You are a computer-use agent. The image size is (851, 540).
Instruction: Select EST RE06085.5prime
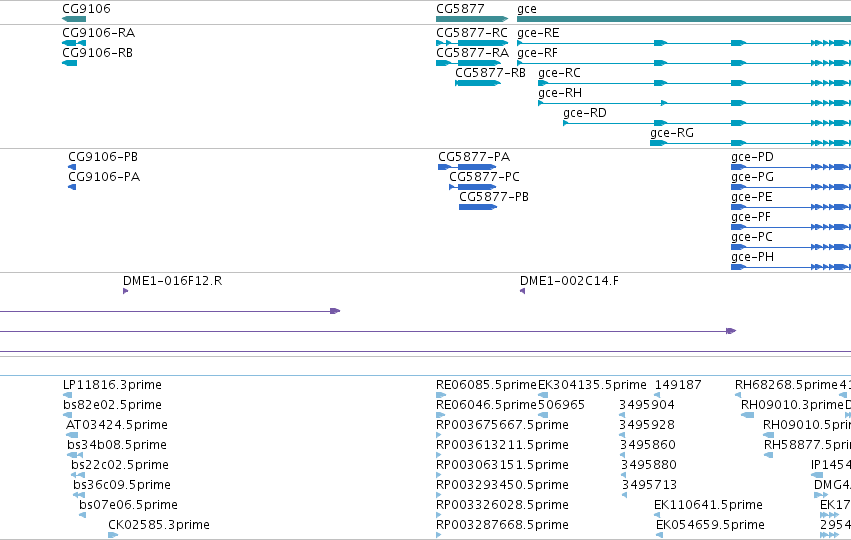coord(486,385)
